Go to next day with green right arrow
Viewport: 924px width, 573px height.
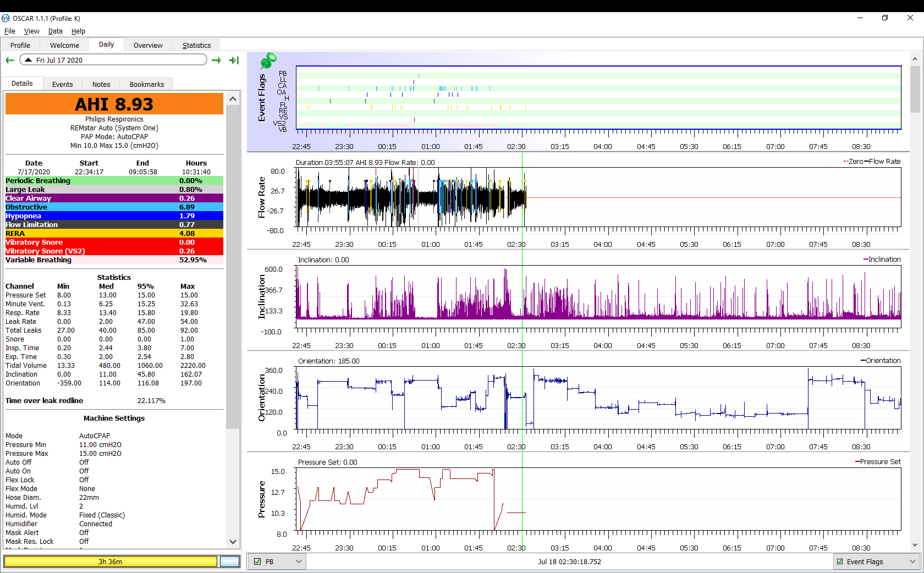[216, 60]
